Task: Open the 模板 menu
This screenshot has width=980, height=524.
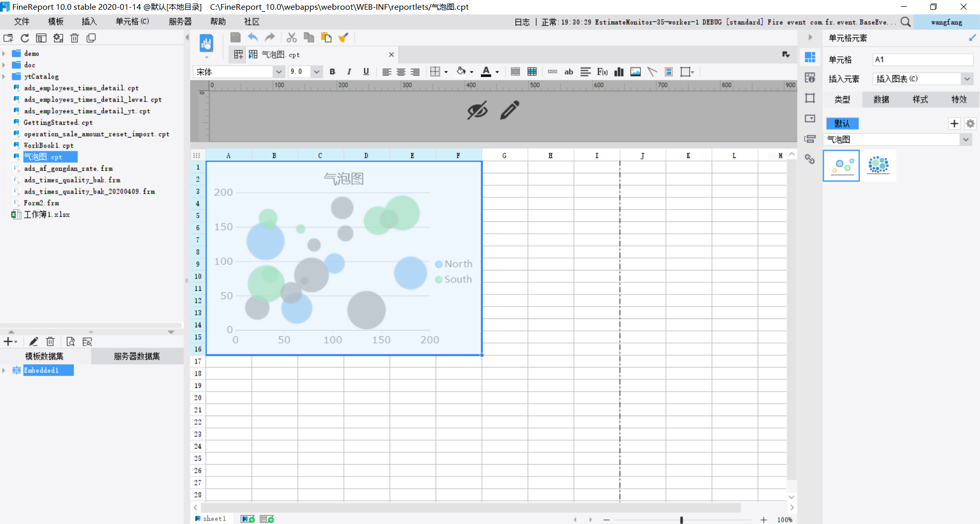Action: (56, 21)
